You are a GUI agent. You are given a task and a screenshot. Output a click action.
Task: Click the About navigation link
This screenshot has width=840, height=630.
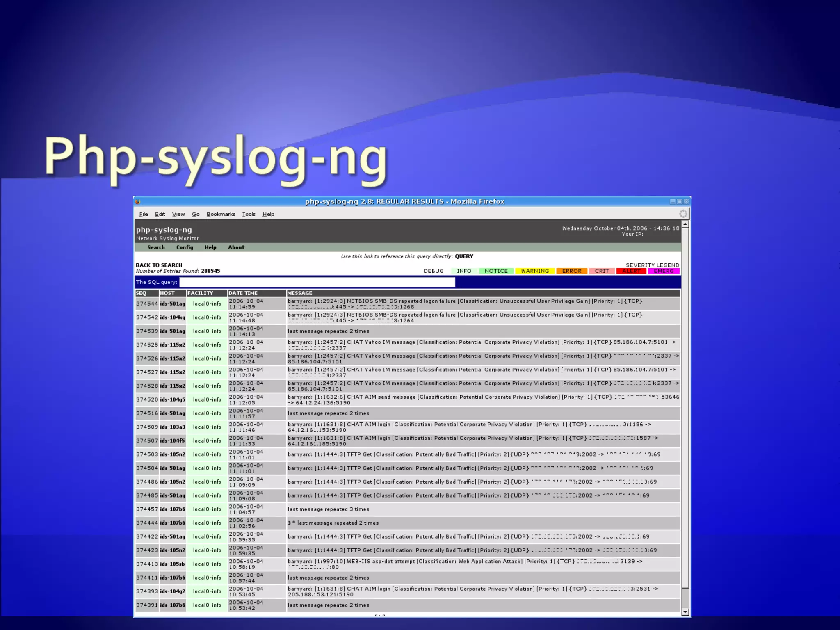236,247
